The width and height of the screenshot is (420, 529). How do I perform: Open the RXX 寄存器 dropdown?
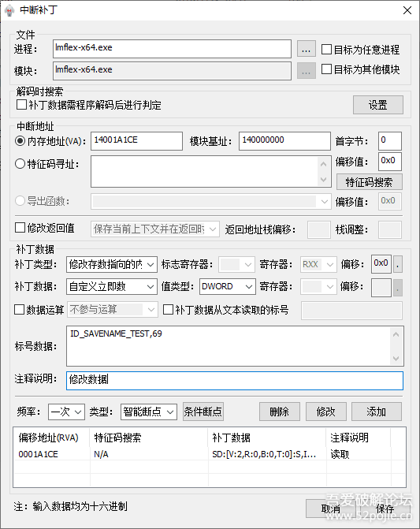click(318, 265)
